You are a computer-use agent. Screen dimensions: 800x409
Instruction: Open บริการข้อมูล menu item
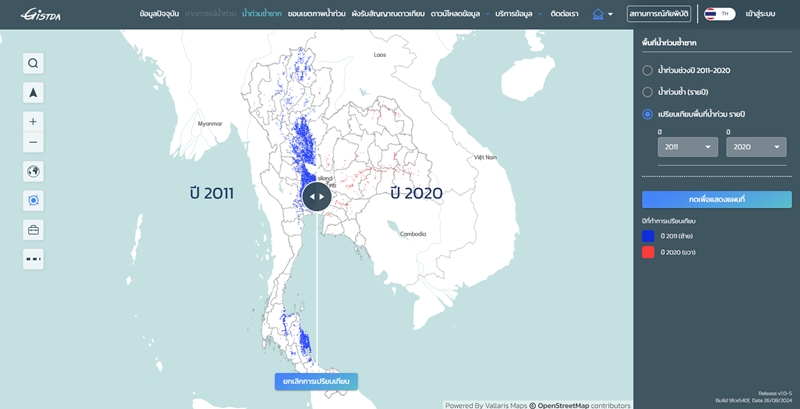coord(514,14)
